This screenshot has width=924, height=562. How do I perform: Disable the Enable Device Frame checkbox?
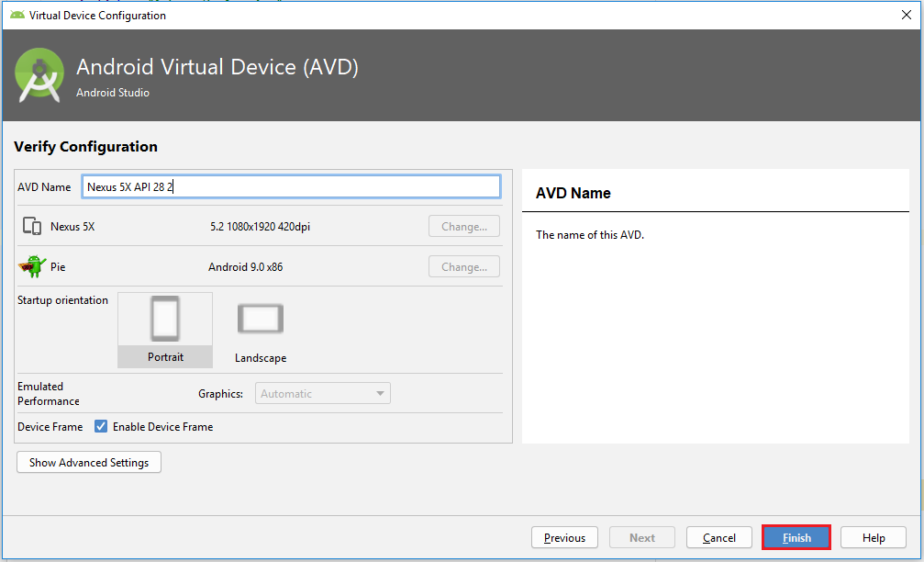(x=102, y=427)
